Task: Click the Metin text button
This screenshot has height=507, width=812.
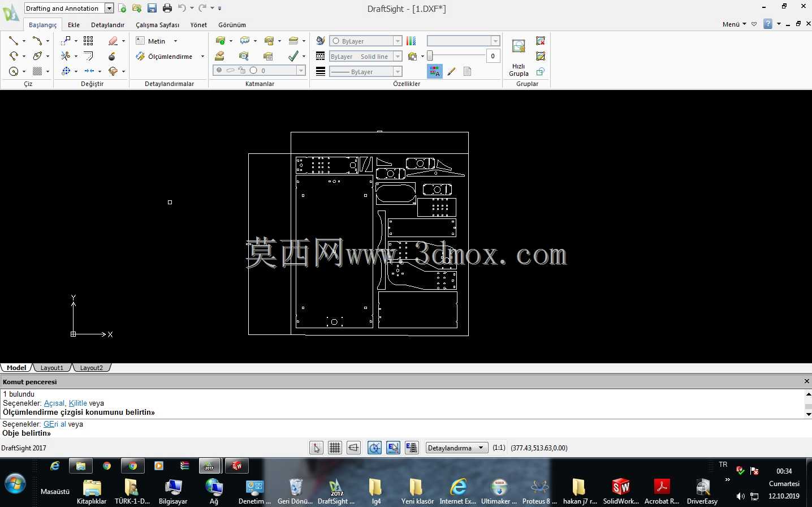Action: [151, 41]
